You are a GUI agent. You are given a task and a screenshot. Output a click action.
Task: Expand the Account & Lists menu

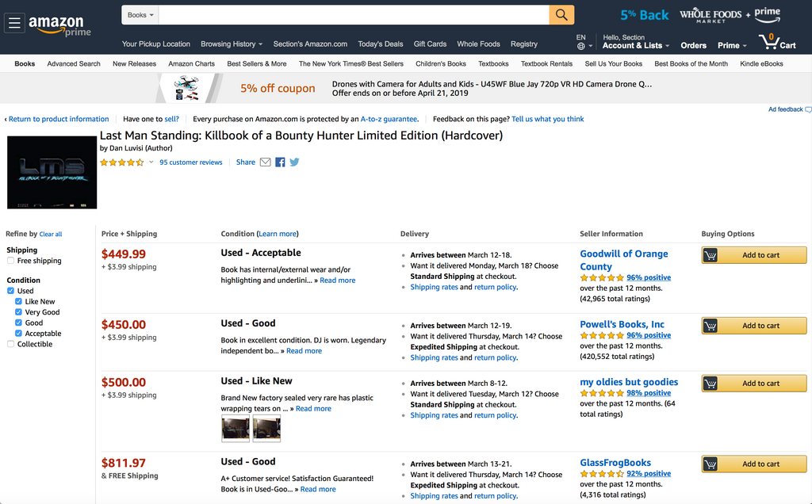tap(635, 45)
